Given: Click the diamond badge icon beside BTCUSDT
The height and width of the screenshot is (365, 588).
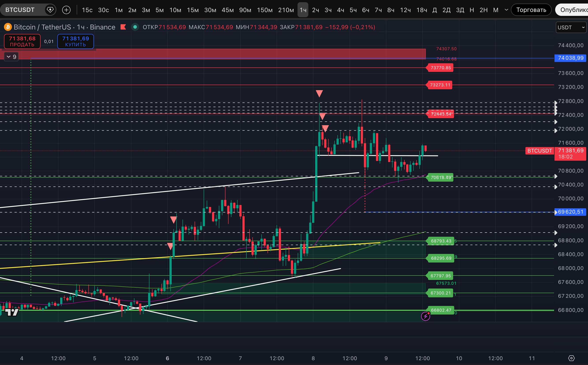Looking at the screenshot, I should (50, 10).
